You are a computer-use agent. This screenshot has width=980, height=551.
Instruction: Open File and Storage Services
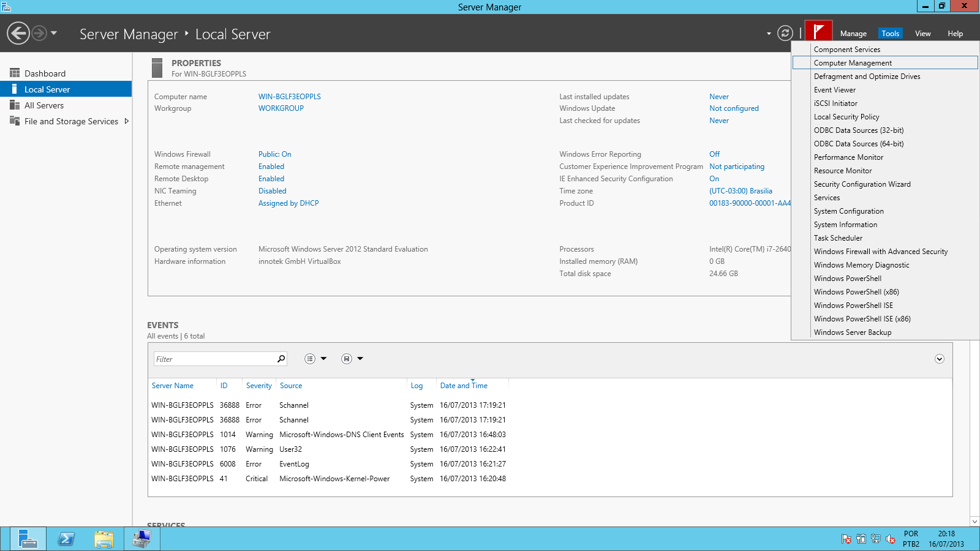(66, 121)
